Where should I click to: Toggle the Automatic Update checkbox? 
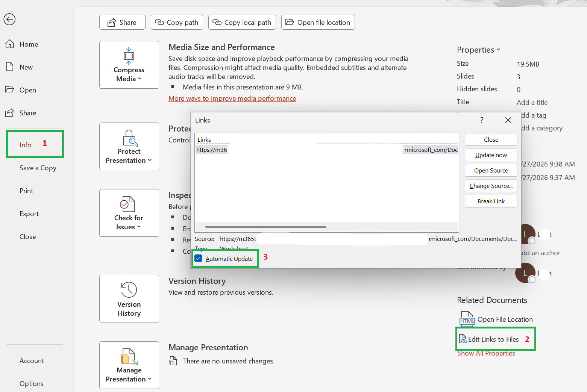click(x=199, y=258)
